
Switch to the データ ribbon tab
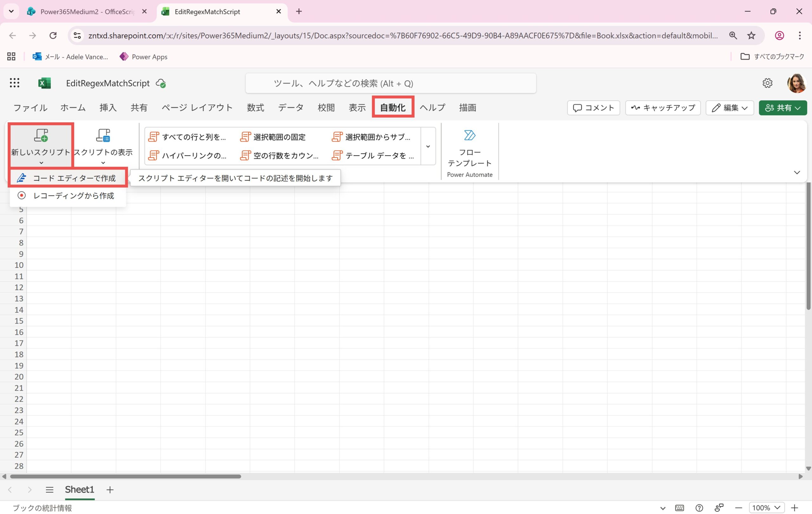tap(290, 108)
